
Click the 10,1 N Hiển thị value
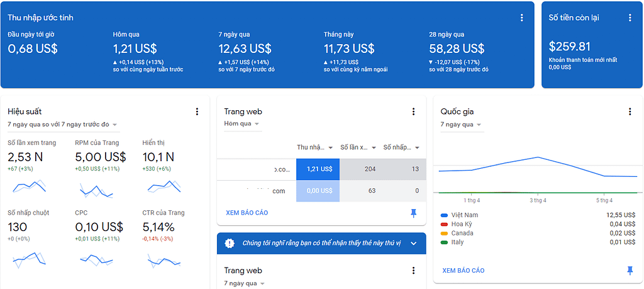(x=158, y=157)
